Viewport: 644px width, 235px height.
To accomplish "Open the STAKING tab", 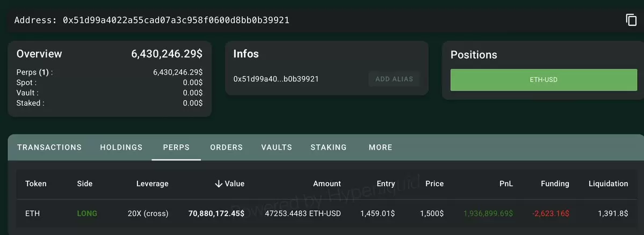I will (x=329, y=147).
